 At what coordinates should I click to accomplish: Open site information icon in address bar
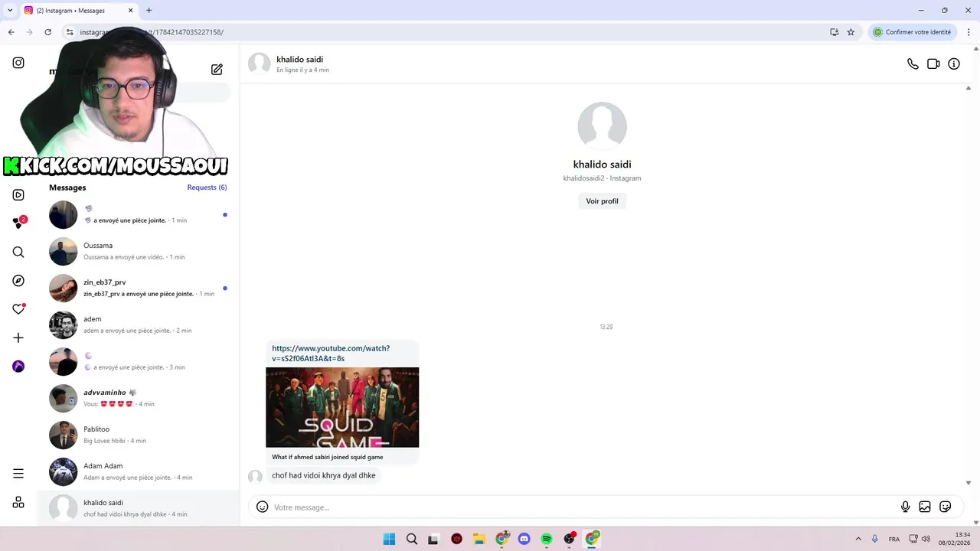click(69, 32)
